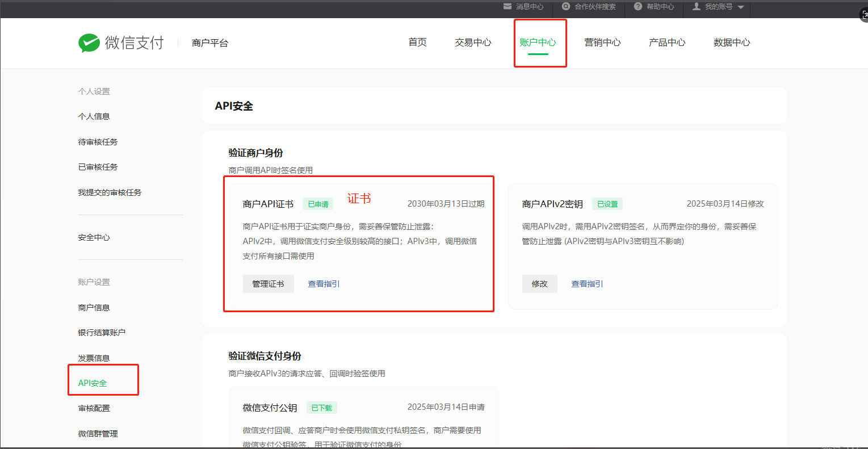The image size is (868, 449).
Task: Switch to the 产品中心 tab
Action: tap(667, 43)
